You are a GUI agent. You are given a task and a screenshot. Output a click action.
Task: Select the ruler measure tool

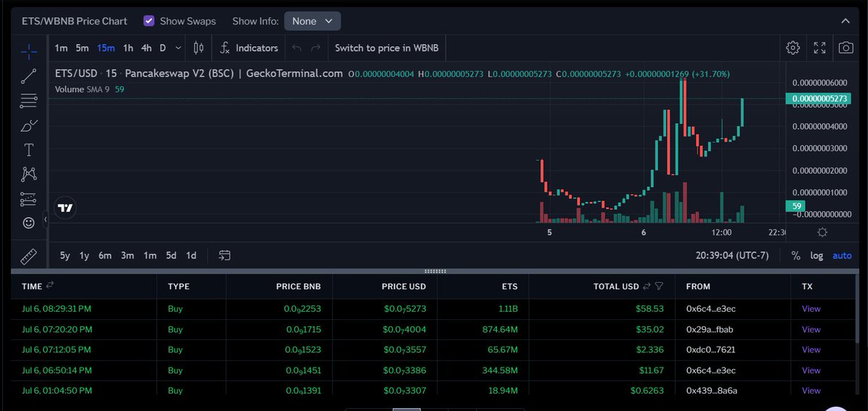(29, 256)
